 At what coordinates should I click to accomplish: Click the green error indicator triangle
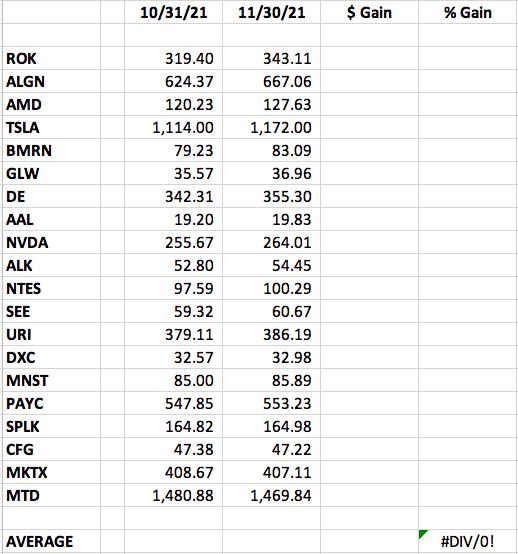click(422, 533)
